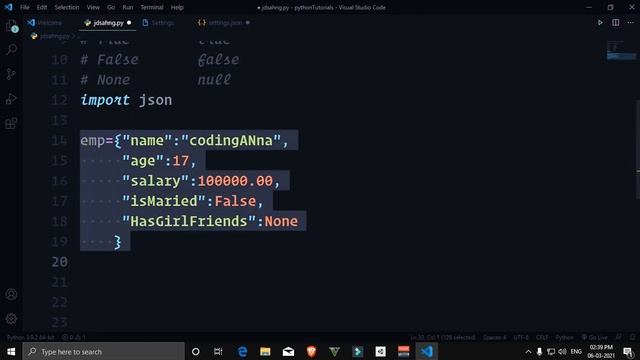Click line number 20 in the gutter
The height and width of the screenshot is (360, 640).
(x=60, y=262)
